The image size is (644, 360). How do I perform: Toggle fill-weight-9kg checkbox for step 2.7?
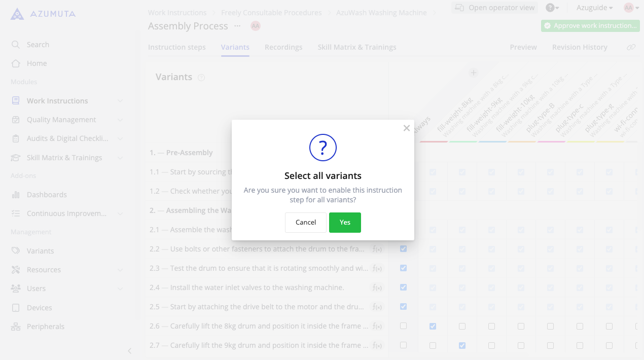coord(462,345)
